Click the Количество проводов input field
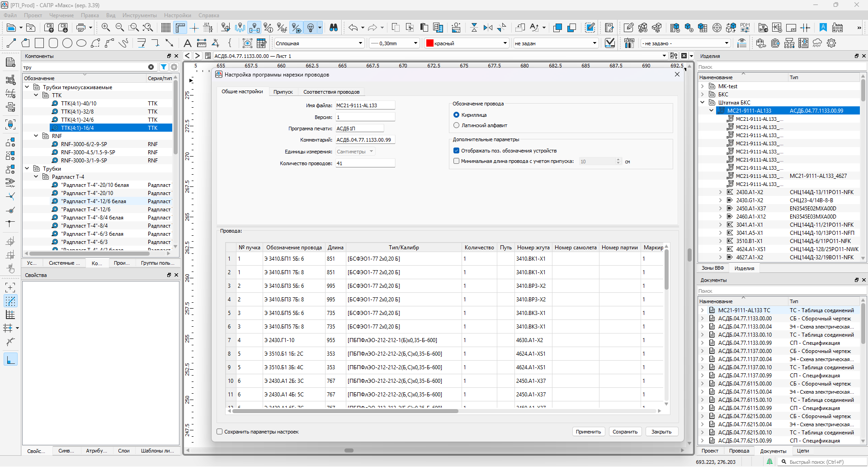868x467 pixels. click(x=365, y=163)
